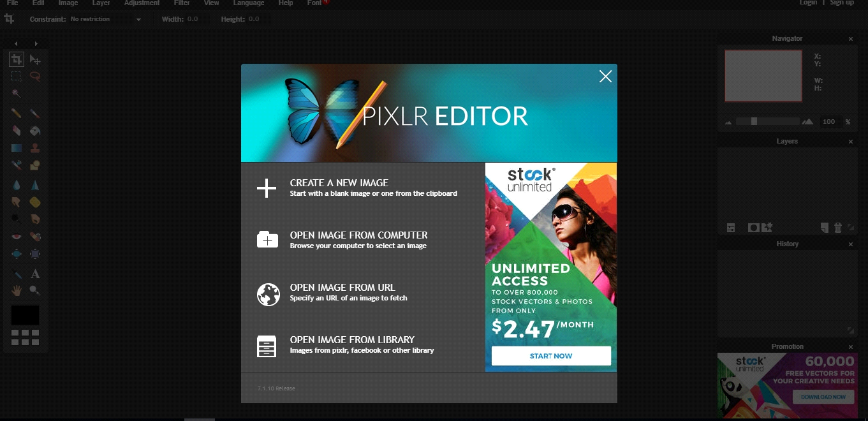Select the Drawing shape tool
The height and width of the screenshot is (421, 868).
[35, 165]
